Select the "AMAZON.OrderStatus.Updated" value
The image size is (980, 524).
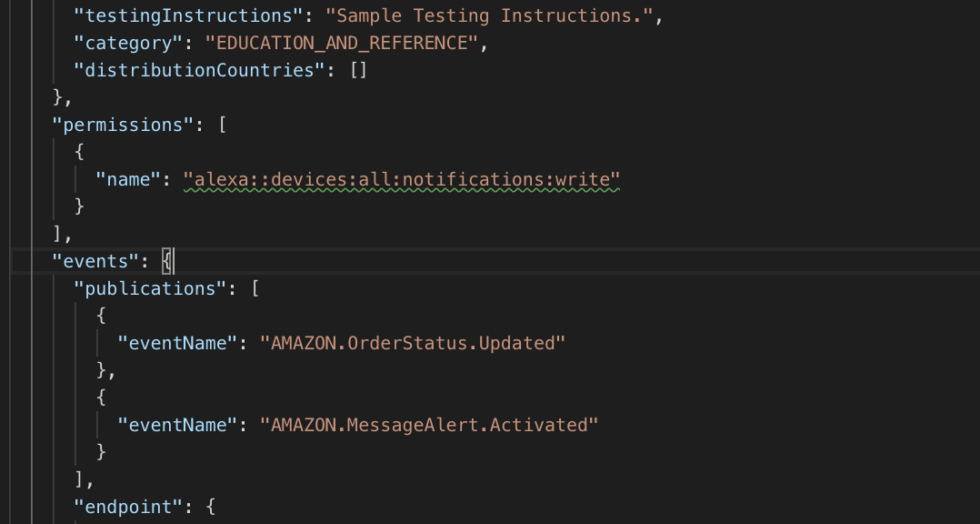tap(413, 343)
